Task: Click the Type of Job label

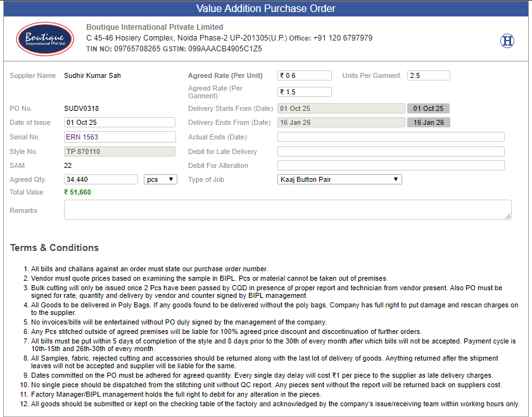Action: click(206, 179)
